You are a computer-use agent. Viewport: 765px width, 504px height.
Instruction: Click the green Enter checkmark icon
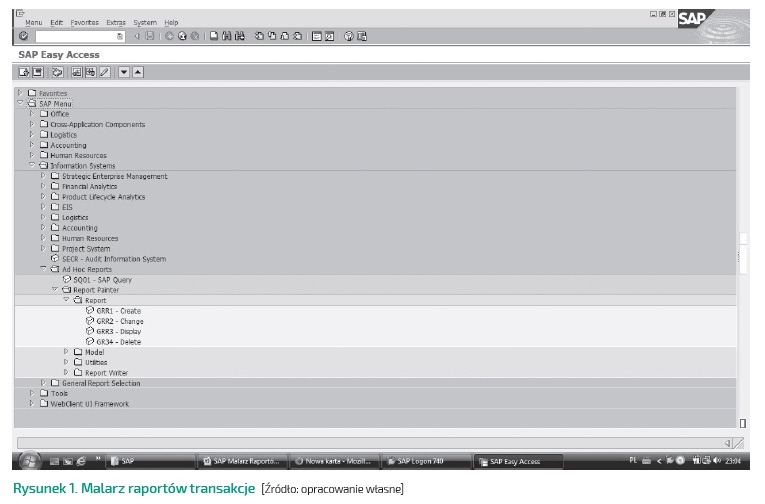[23, 36]
